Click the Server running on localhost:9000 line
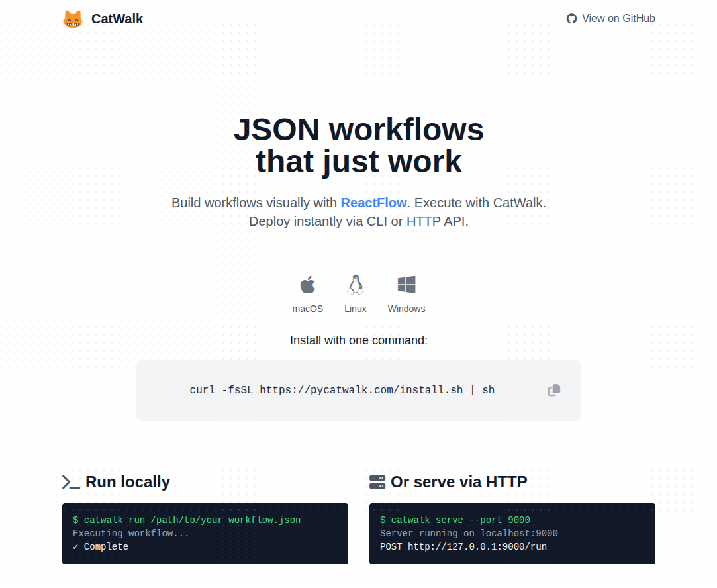 tap(469, 534)
